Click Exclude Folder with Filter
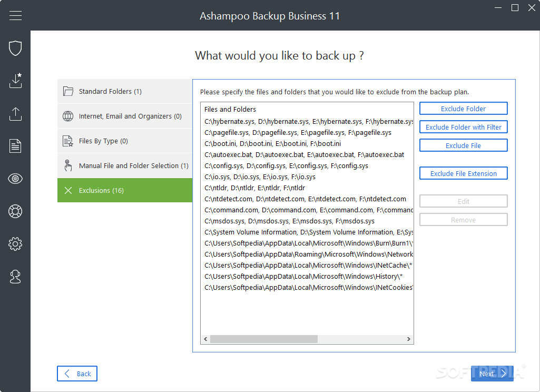 (x=463, y=127)
